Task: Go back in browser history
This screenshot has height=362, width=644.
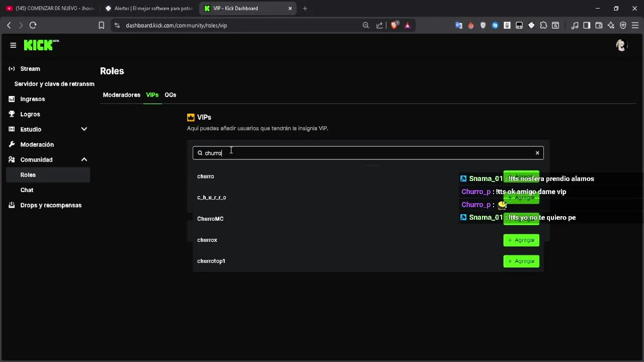Action: pyautogui.click(x=9, y=25)
